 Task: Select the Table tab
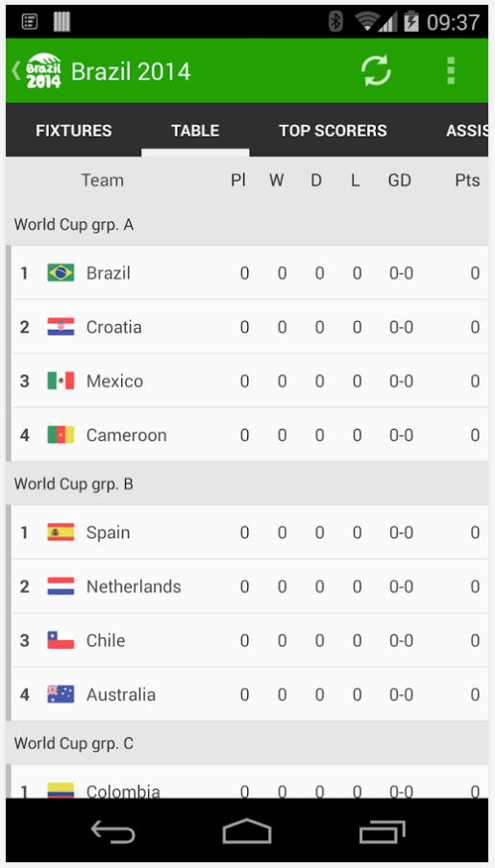coord(195,131)
